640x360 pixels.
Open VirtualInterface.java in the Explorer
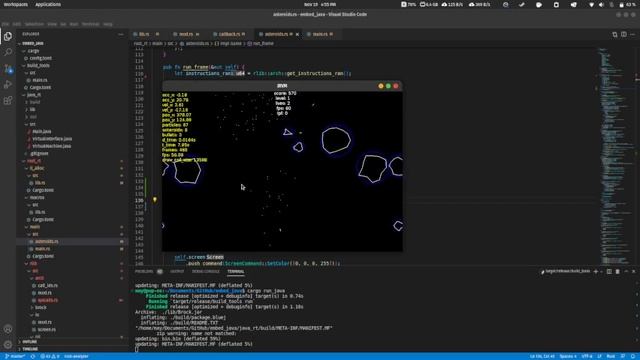52,139
